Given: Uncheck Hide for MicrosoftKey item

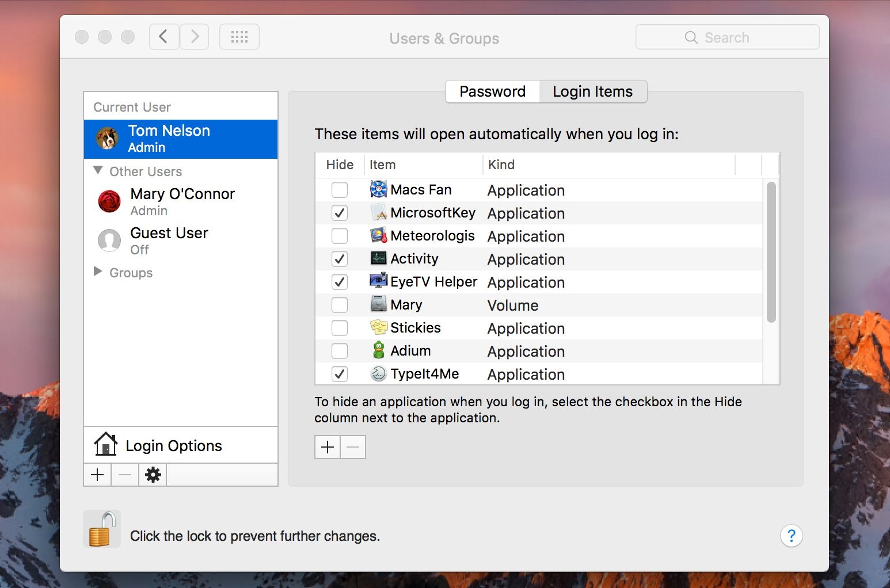Looking at the screenshot, I should click(x=340, y=213).
